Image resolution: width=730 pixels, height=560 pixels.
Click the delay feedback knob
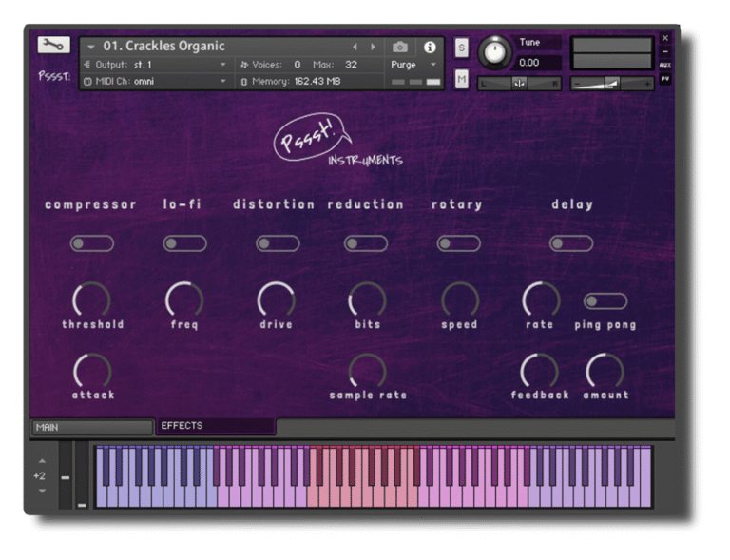click(539, 371)
